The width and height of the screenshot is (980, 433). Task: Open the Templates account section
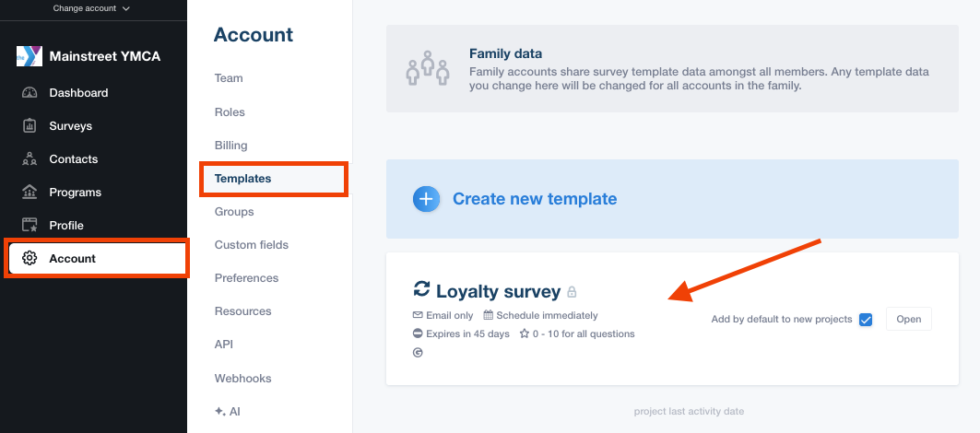(x=242, y=179)
